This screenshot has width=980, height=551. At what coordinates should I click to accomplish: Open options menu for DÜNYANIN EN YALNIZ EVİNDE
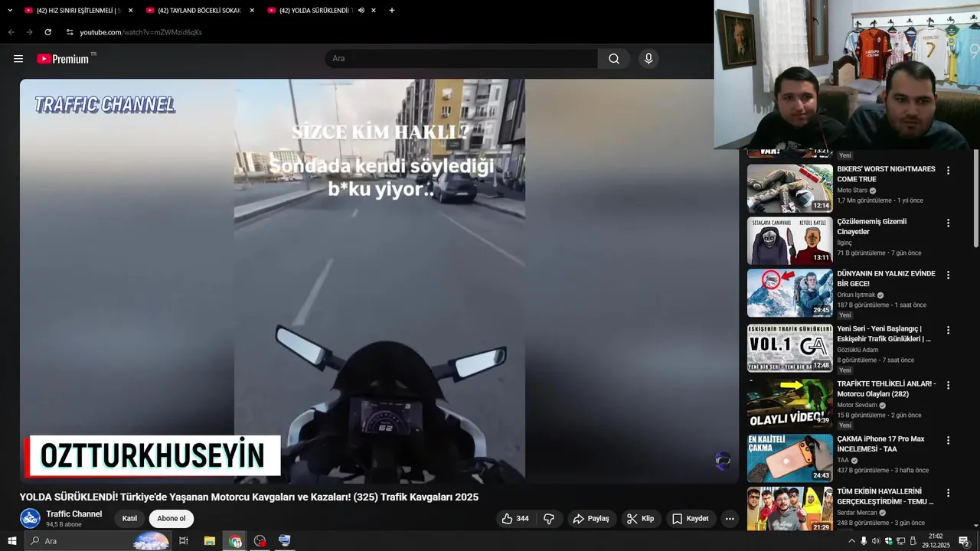(948, 275)
